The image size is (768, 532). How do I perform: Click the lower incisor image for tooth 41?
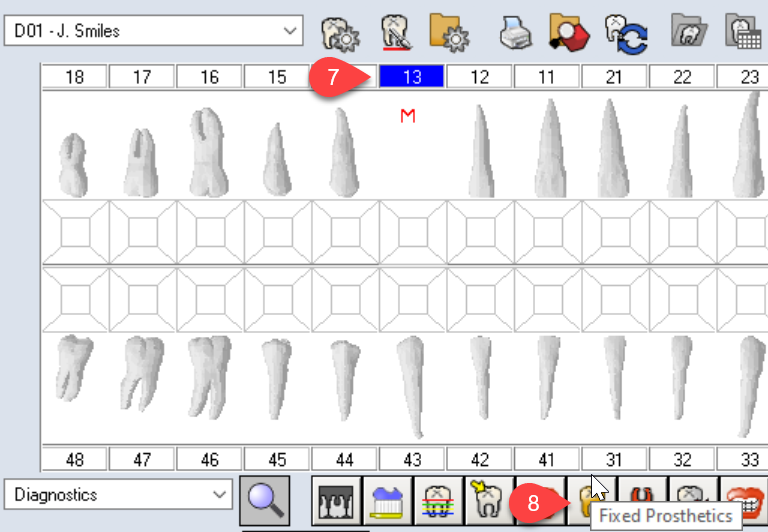pyautogui.click(x=548, y=378)
